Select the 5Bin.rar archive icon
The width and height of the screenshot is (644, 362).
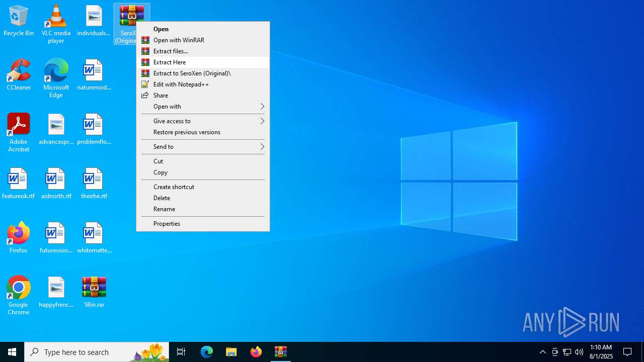click(94, 293)
